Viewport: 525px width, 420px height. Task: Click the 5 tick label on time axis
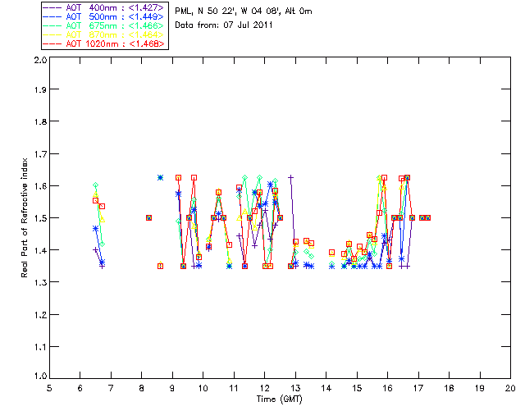click(x=49, y=388)
